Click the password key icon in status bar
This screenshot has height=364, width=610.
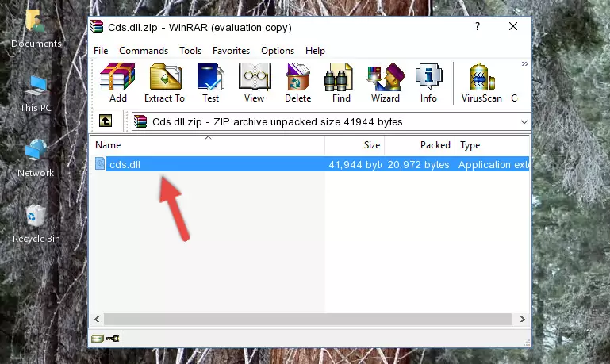click(113, 339)
